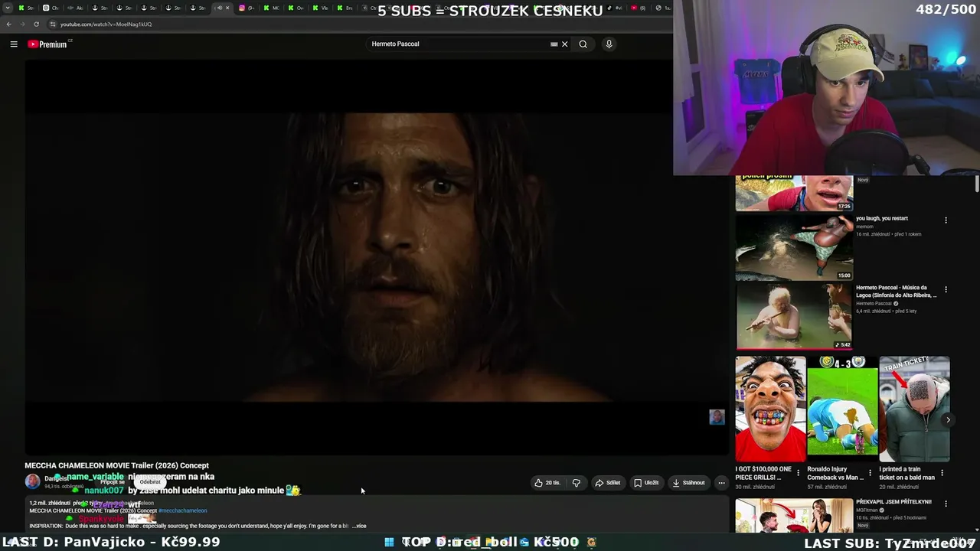The image size is (980, 551).
Task: Open Hermeto Pascoal Música da Lagoa thumbnail
Action: (x=794, y=316)
